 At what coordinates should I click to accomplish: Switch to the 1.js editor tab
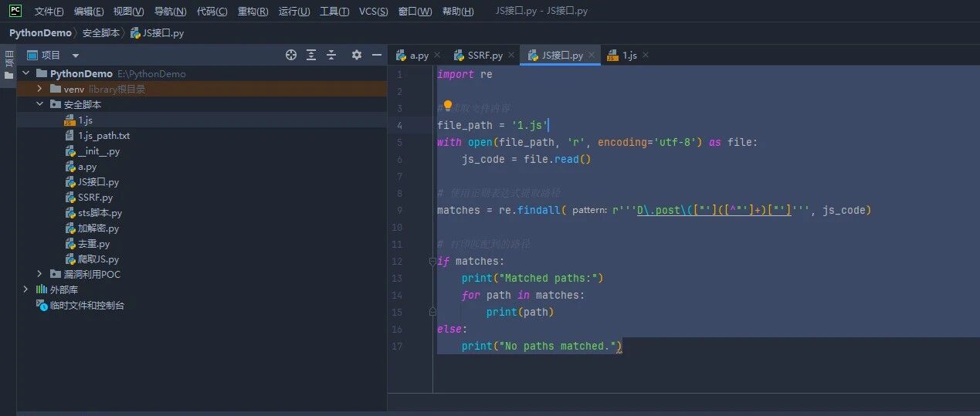click(x=622, y=55)
